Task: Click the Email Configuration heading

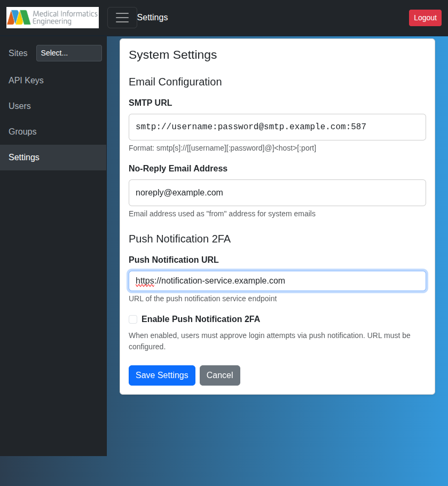Action: (x=175, y=82)
